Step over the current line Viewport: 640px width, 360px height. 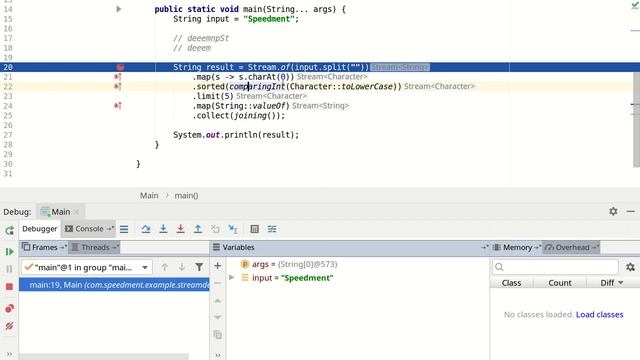coord(146,229)
